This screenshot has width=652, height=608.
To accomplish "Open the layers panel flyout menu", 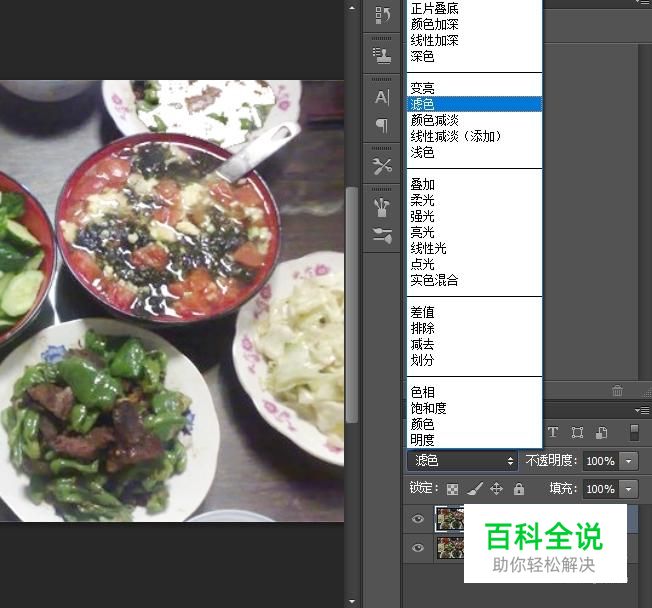I will (x=642, y=410).
